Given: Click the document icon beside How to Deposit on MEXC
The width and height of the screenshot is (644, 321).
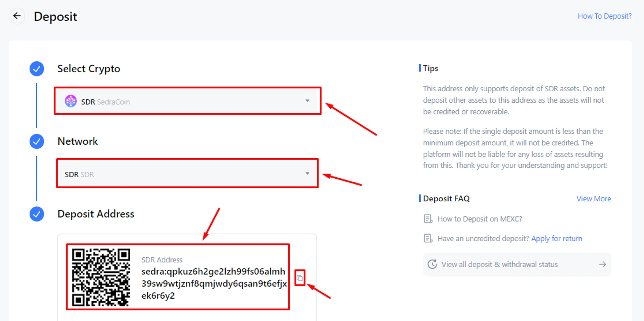Looking at the screenshot, I should click(428, 219).
